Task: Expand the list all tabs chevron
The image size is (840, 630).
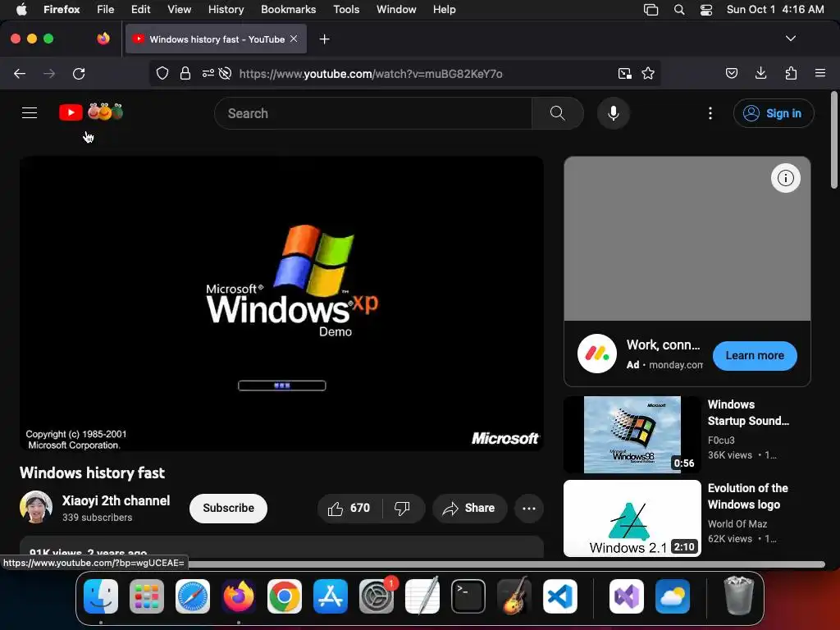Action: click(x=790, y=39)
